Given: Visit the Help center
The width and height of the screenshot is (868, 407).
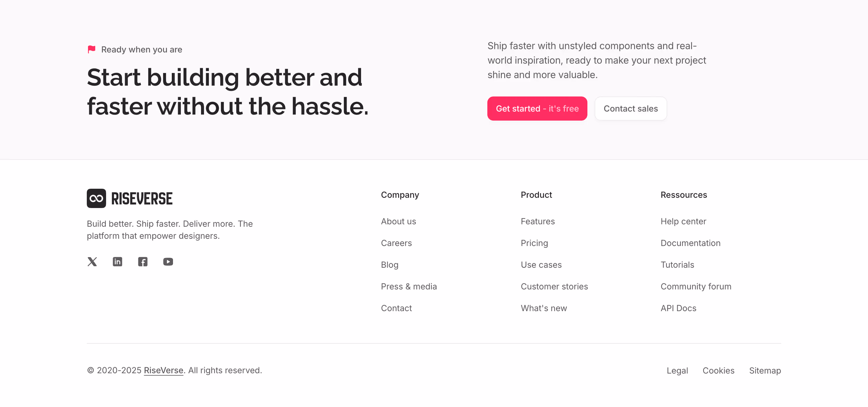Looking at the screenshot, I should (683, 221).
